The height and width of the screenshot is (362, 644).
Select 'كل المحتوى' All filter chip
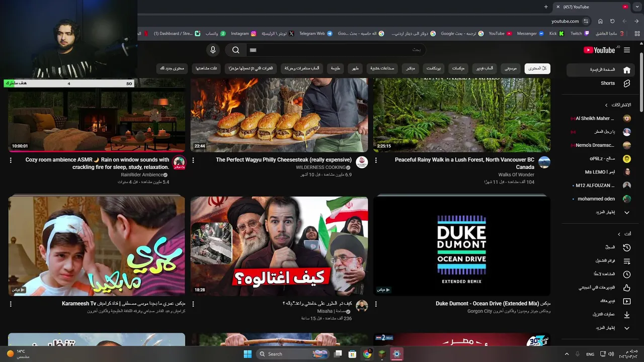pyautogui.click(x=537, y=68)
